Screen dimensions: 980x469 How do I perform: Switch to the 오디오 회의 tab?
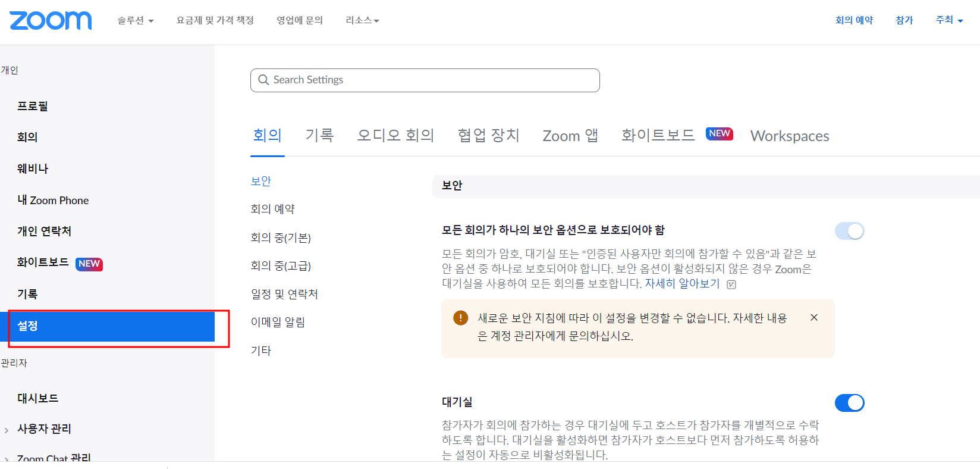(395, 136)
